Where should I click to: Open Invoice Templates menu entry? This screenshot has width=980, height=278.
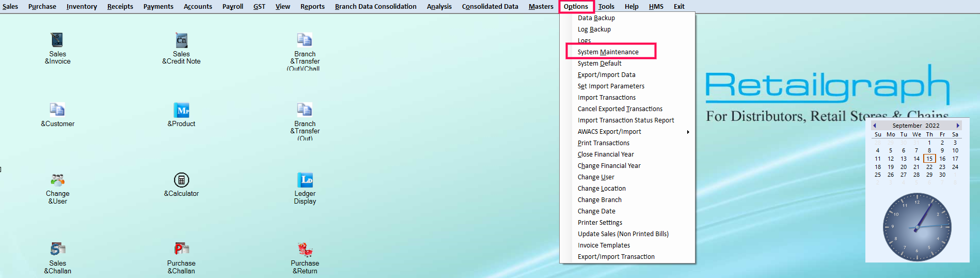pos(627,245)
